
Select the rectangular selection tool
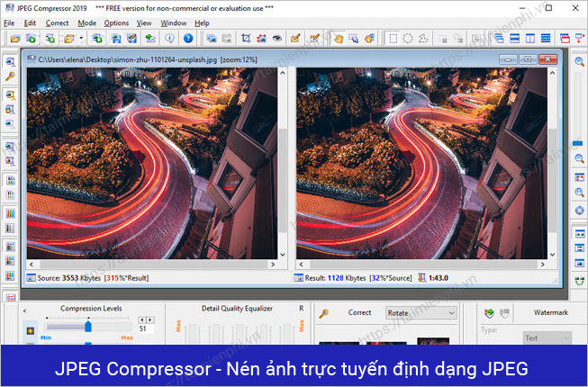[x=393, y=38]
